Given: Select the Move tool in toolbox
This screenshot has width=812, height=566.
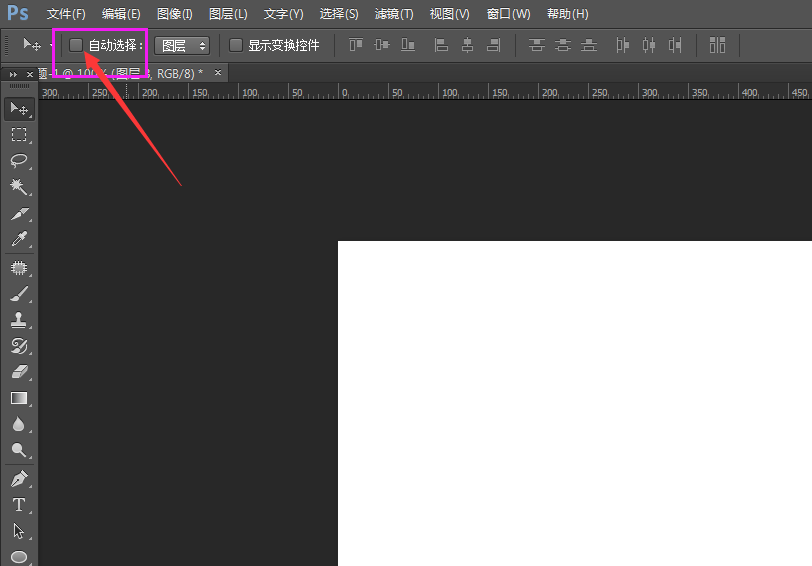Looking at the screenshot, I should tap(20, 109).
